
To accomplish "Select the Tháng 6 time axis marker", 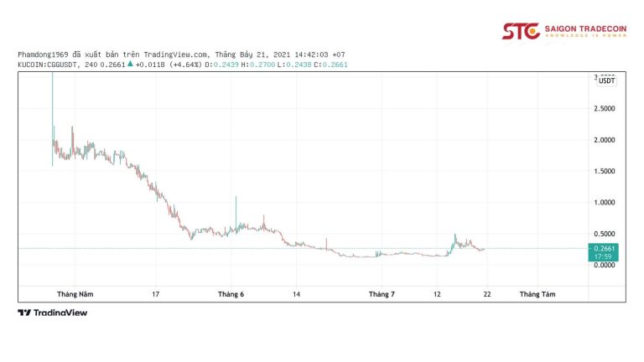I will [231, 294].
